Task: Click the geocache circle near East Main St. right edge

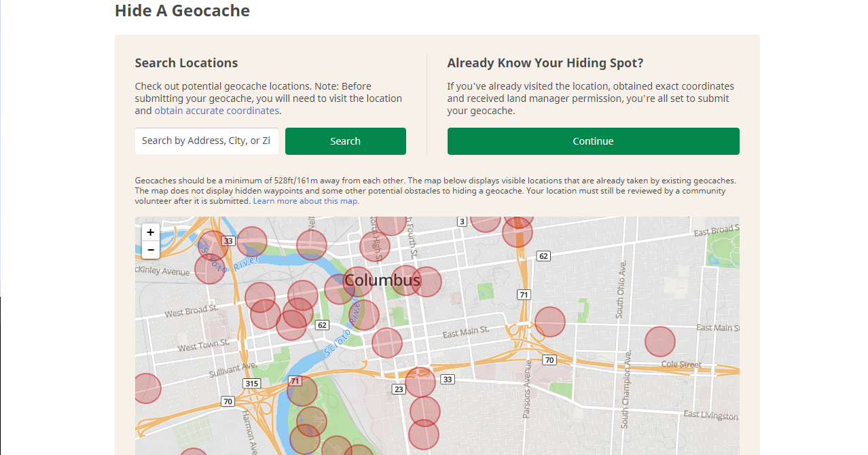Action: pyautogui.click(x=659, y=342)
